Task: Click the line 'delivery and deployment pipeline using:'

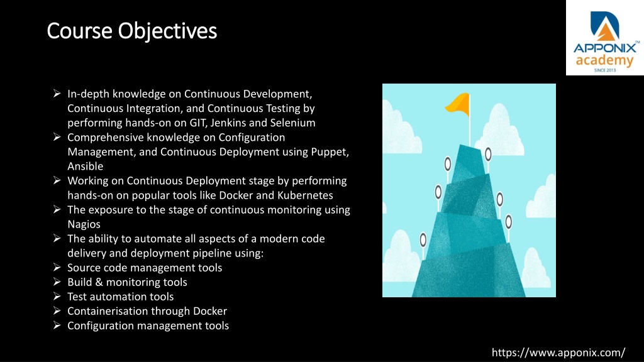Action: (165, 253)
